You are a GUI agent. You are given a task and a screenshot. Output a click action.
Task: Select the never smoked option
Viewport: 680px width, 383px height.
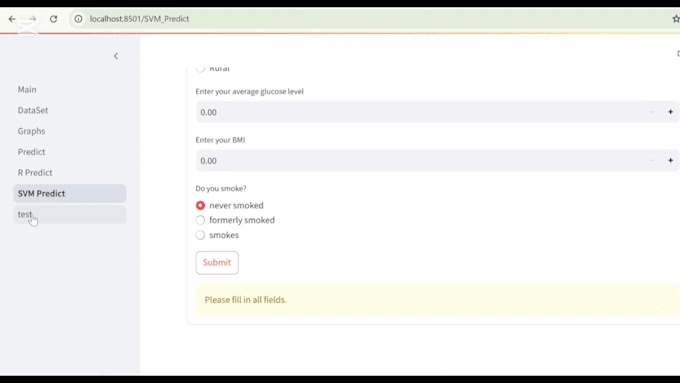[x=229, y=205]
